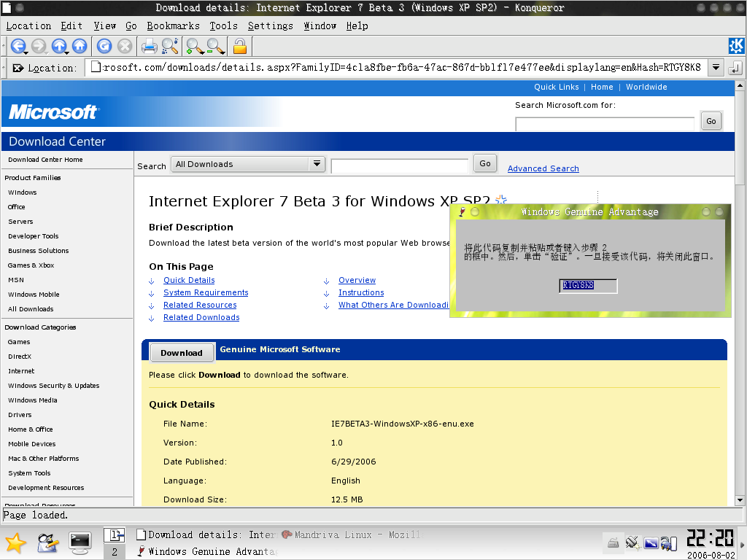The height and width of the screenshot is (560, 747).
Task: Click the Download button
Action: click(182, 353)
